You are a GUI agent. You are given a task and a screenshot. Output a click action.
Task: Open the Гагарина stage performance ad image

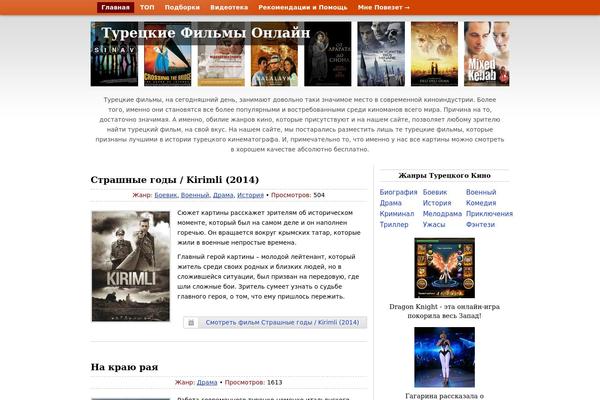coord(444,357)
